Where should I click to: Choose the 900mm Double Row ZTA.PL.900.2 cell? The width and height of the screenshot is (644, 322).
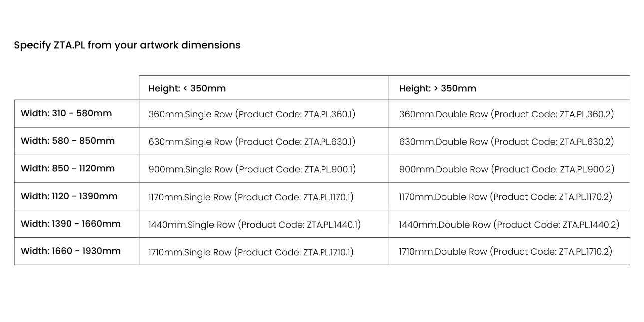(x=507, y=169)
